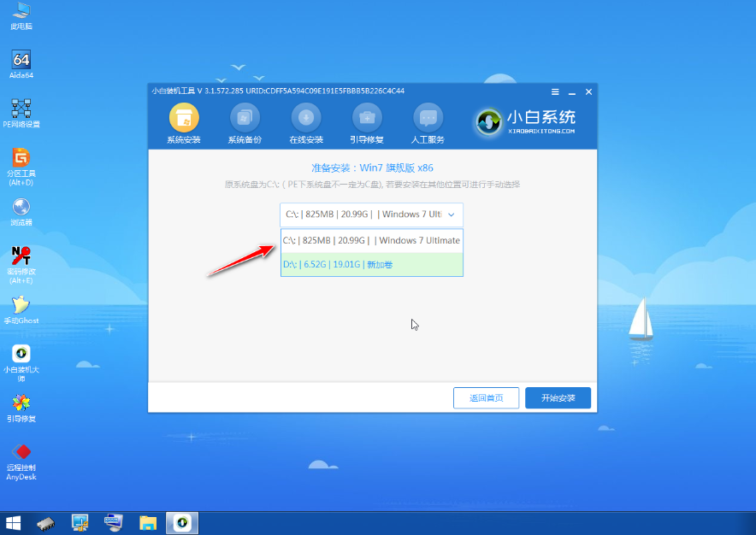Image resolution: width=756 pixels, height=535 pixels.
Task: Open the 在线安装 (Online Install) icon
Action: (x=306, y=120)
